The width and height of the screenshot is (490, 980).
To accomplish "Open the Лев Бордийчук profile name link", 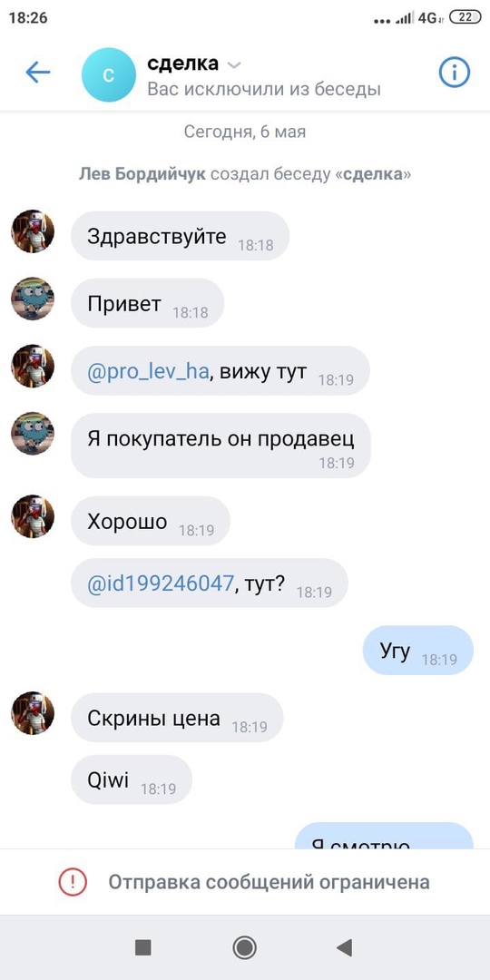I will pos(142,173).
